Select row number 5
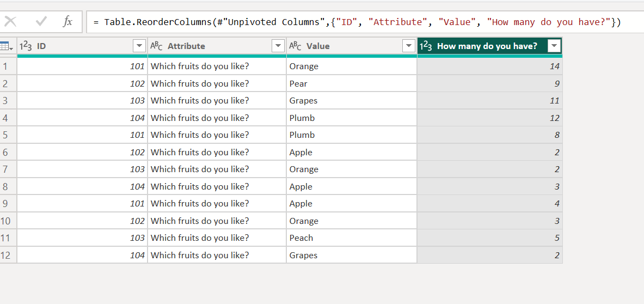Image resolution: width=644 pixels, height=304 pixels. point(8,135)
